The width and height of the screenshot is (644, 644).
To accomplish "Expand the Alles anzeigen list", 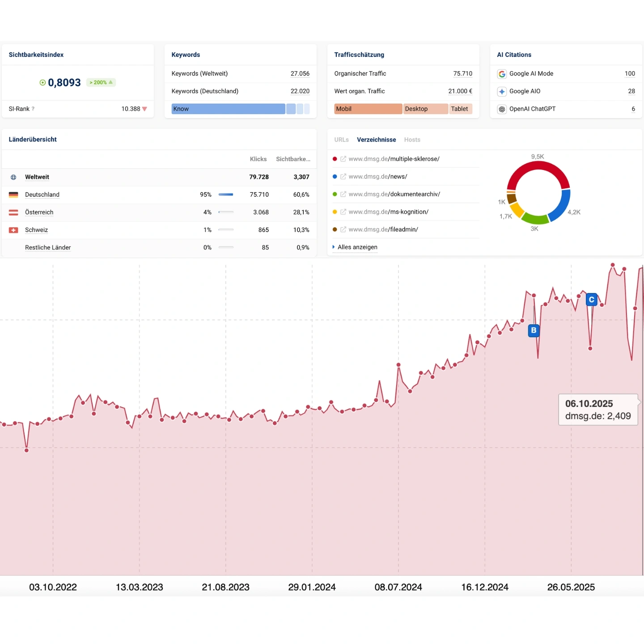I will click(x=357, y=247).
